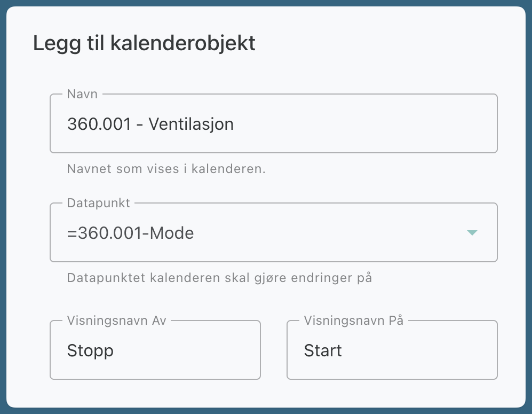532x414 pixels.
Task: Click the 'Start' text value
Action: [323, 351]
